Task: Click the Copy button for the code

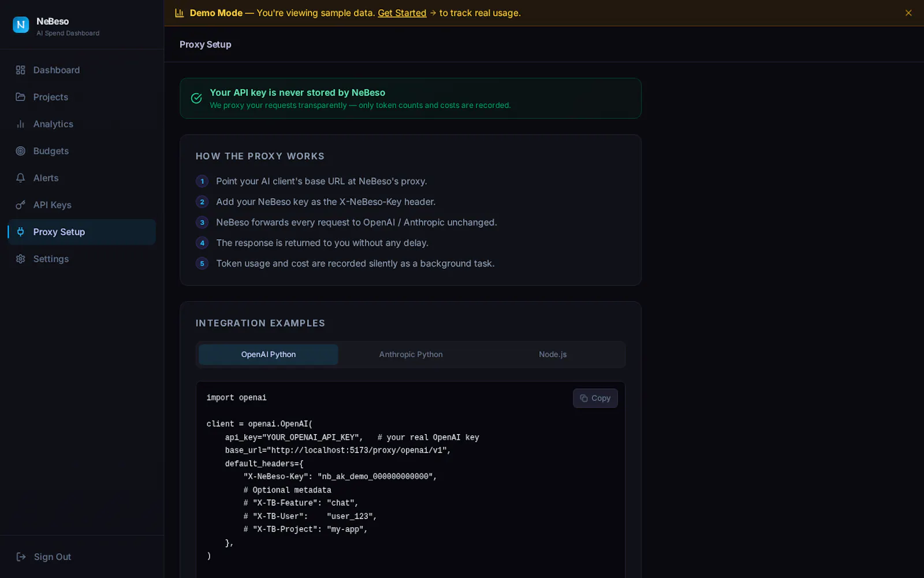Action: coord(595,398)
